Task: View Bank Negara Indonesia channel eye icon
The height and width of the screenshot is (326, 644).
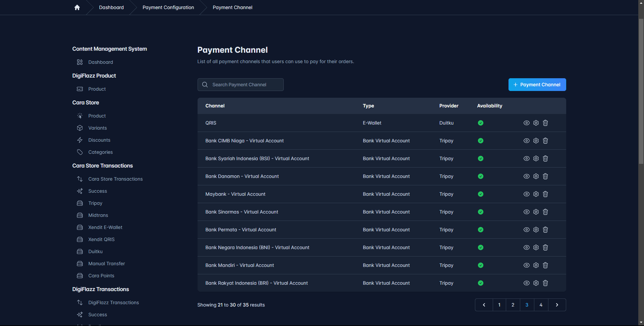Action: [x=527, y=247]
